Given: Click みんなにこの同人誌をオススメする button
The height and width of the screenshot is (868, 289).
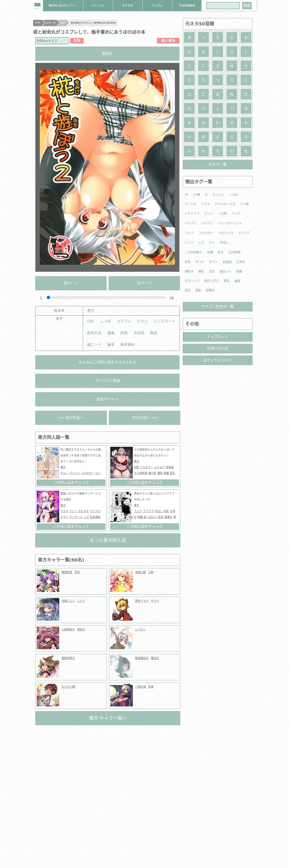Looking at the screenshot, I should click(107, 362).
